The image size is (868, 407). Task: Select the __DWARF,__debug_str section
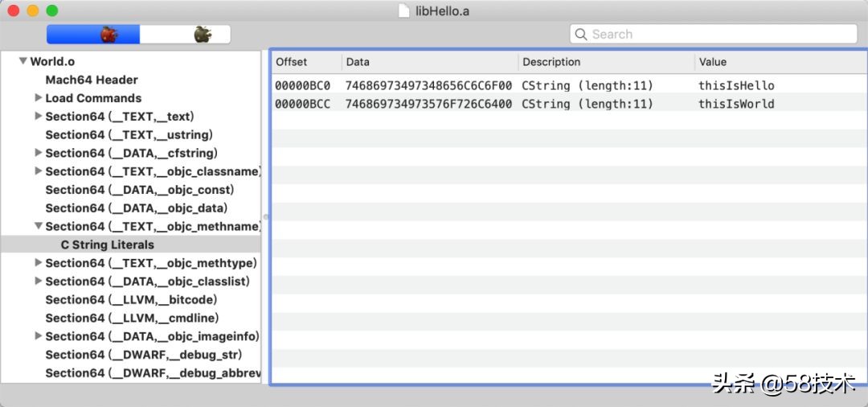(143, 355)
